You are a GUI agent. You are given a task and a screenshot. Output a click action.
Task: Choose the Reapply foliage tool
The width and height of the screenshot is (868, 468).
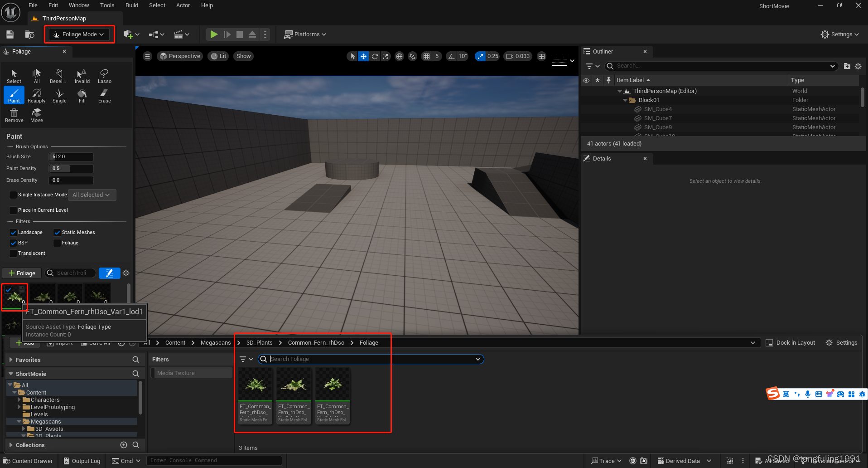click(x=37, y=95)
